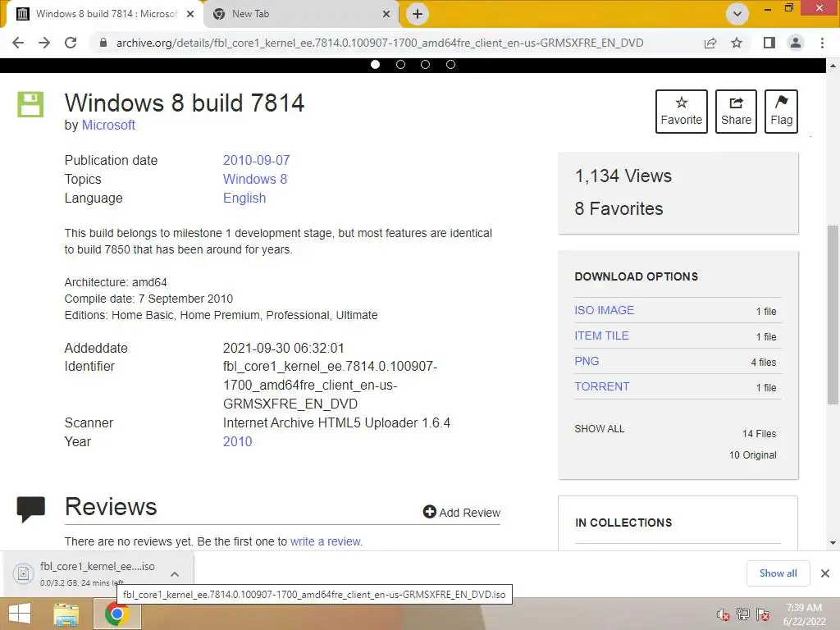Screen dimensions: 840x630
Task: Open the network tray icon
Action: point(743,614)
